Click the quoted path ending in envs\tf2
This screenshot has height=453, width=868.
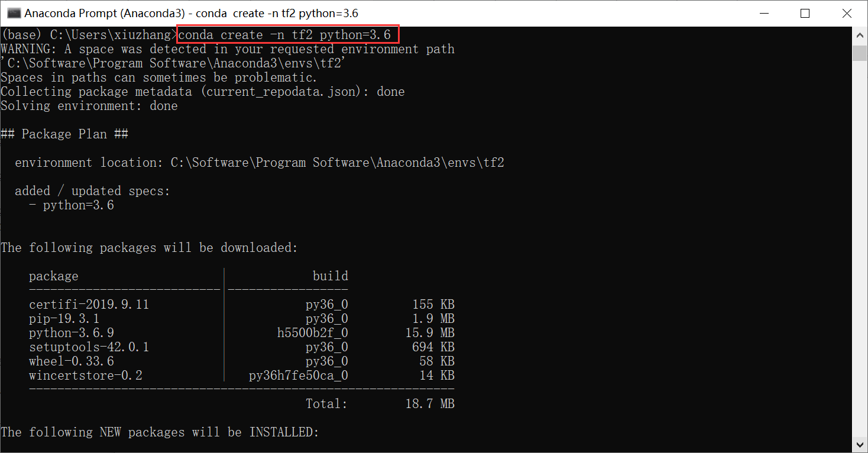tap(173, 63)
